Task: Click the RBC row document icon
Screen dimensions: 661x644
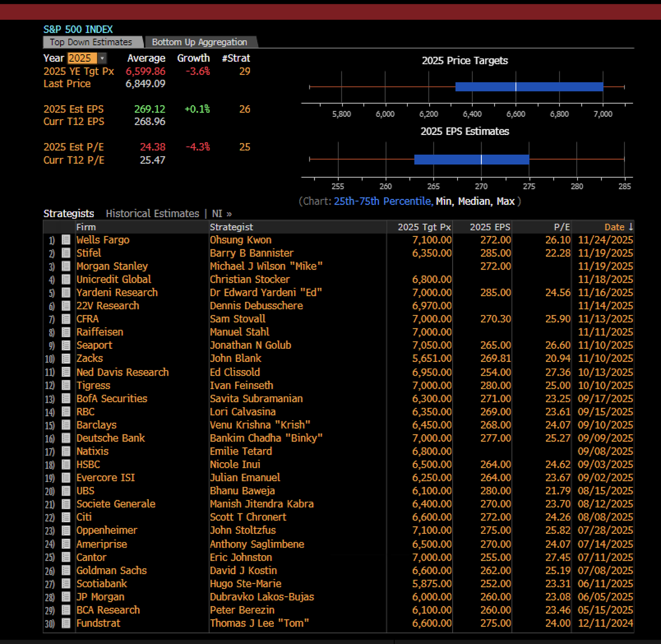Action: 66,412
